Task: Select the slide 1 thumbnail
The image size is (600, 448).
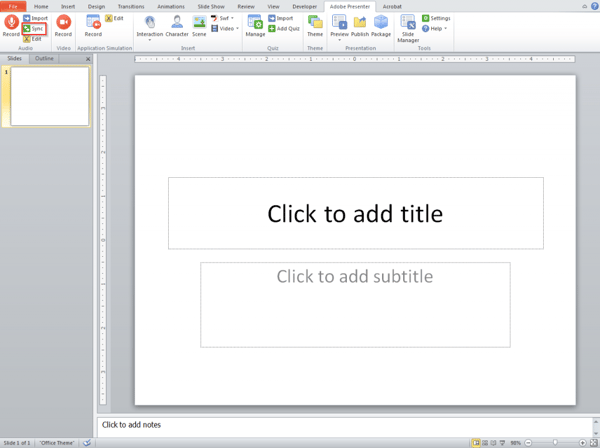Action: [50, 96]
